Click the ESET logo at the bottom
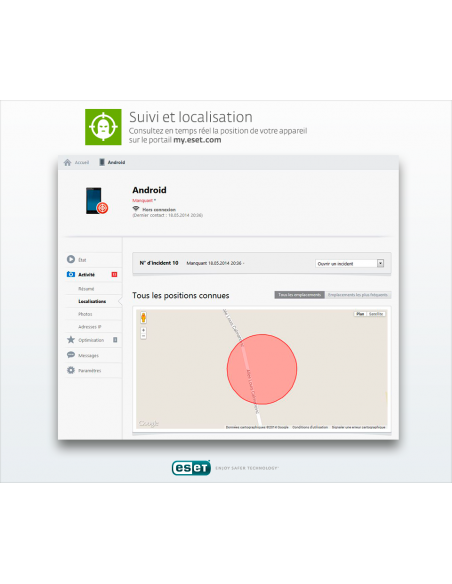452x584 pixels. 191,468
